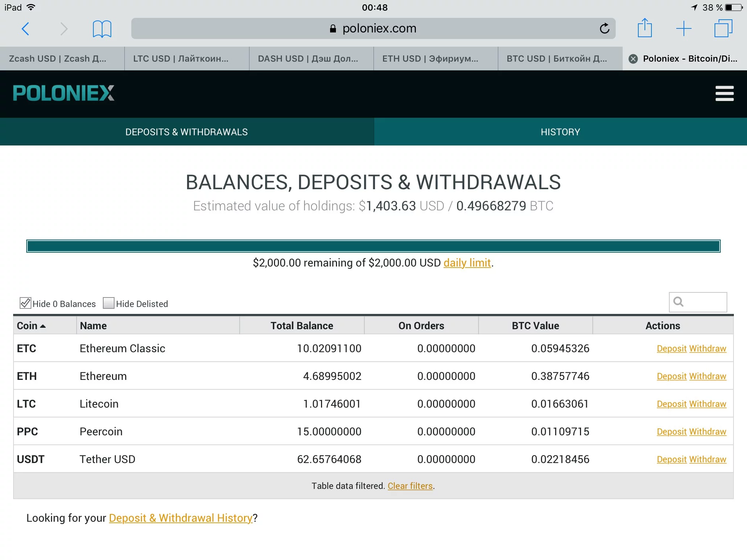Viewport: 747px width, 560px height.
Task: Open the Deposit & Withdrawal History link
Action: [x=181, y=518]
